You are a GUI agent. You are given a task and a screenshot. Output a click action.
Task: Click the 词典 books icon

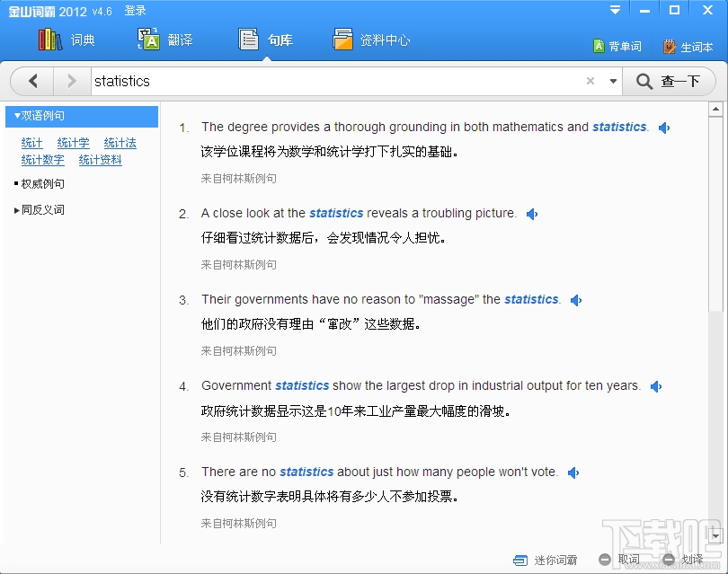(x=50, y=40)
